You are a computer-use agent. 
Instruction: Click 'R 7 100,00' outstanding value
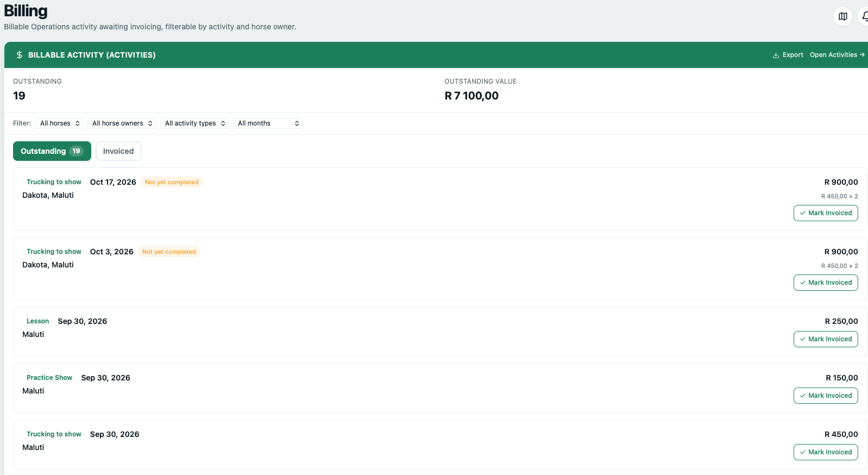pyautogui.click(x=471, y=96)
